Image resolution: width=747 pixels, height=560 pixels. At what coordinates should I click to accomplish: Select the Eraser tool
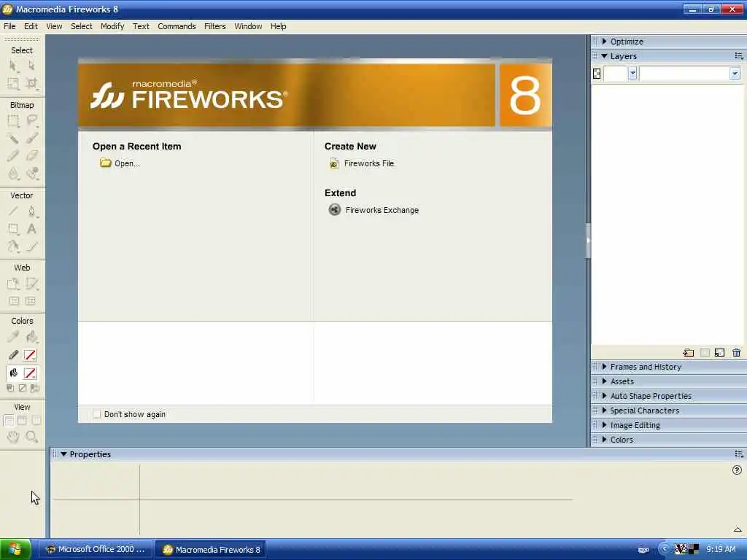pos(31,156)
